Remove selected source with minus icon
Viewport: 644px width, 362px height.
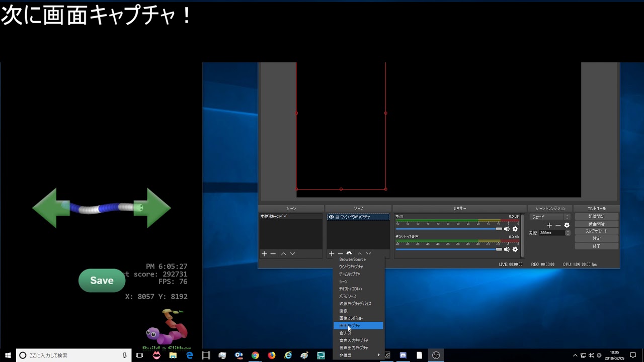(341, 254)
